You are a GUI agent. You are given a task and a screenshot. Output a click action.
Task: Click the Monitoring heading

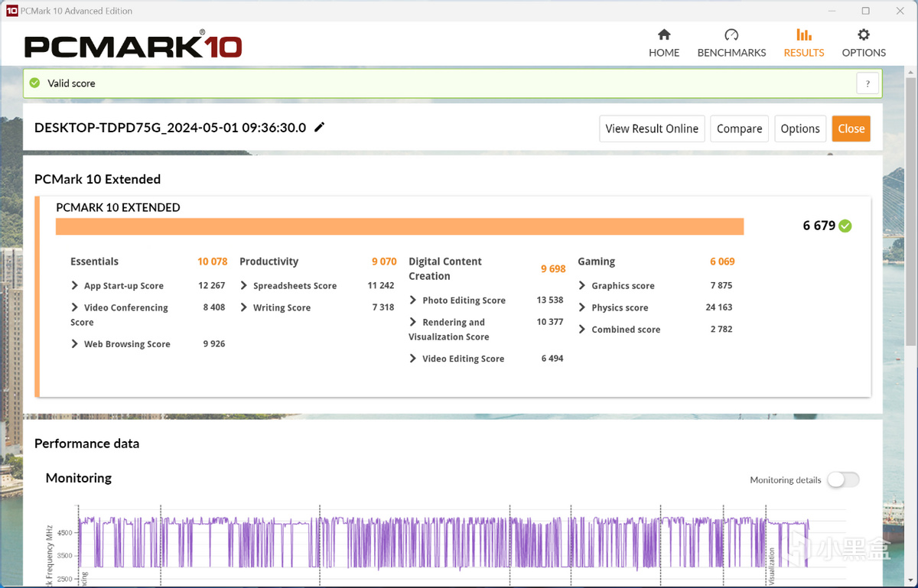(78, 478)
